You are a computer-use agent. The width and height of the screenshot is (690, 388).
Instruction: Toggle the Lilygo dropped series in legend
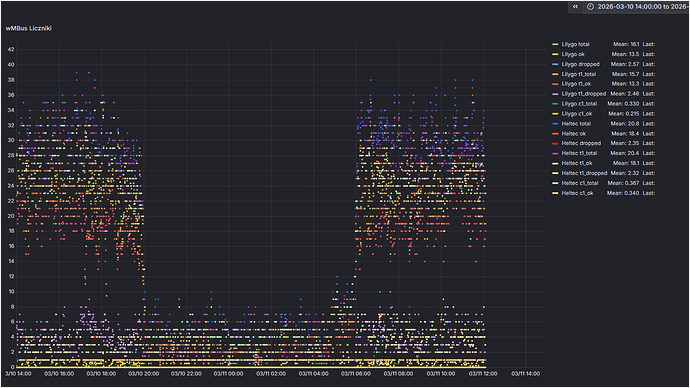point(580,64)
